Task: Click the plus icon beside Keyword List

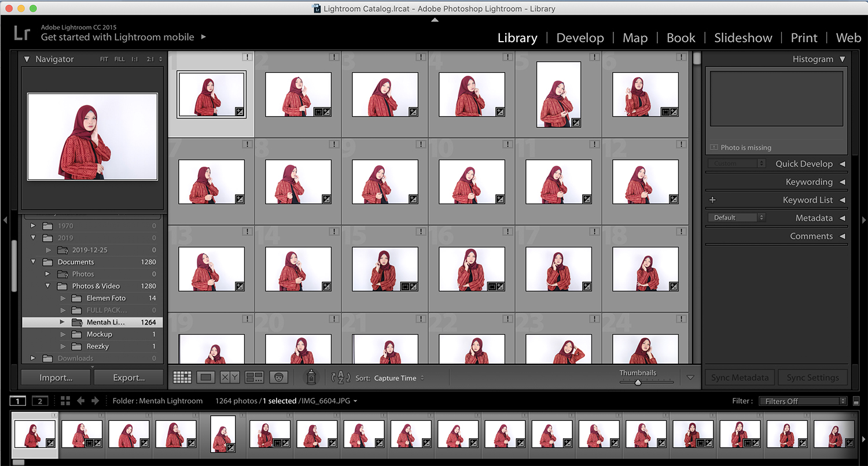Action: point(712,200)
